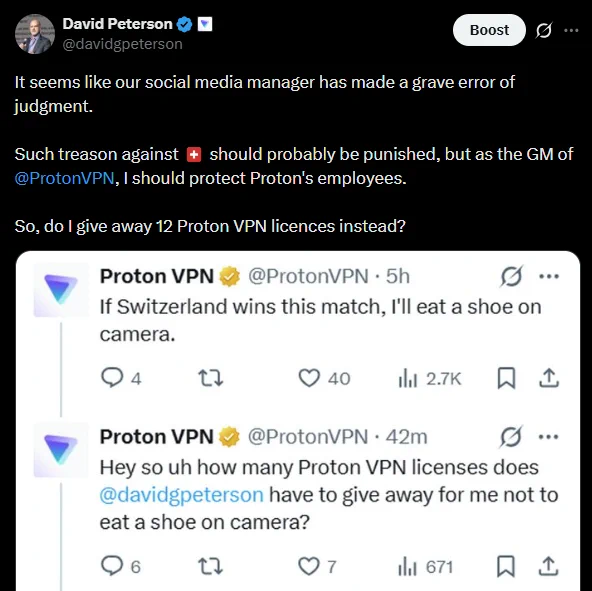592x591 pixels.
Task: Share the Switzerland match tweet
Action: click(549, 378)
